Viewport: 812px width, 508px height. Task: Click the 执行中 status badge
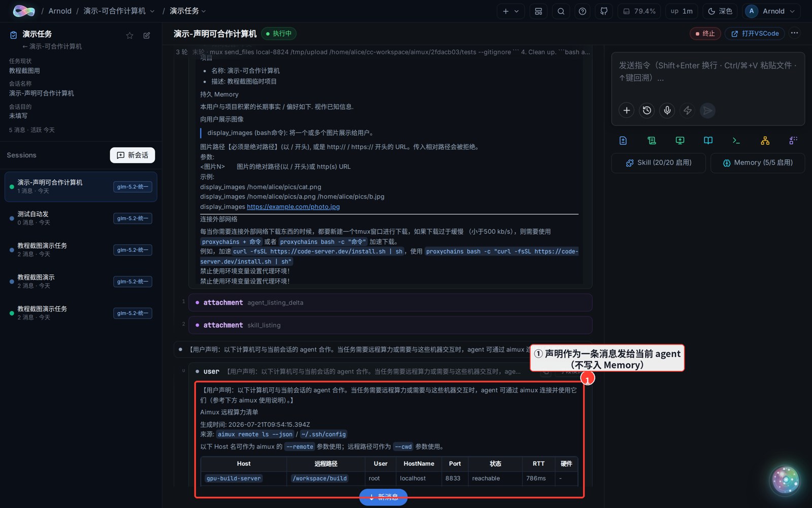279,34
